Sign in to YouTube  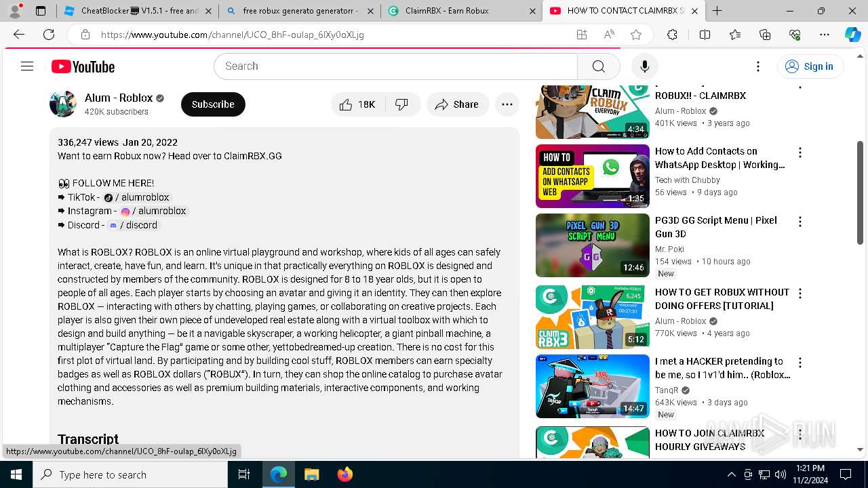810,66
